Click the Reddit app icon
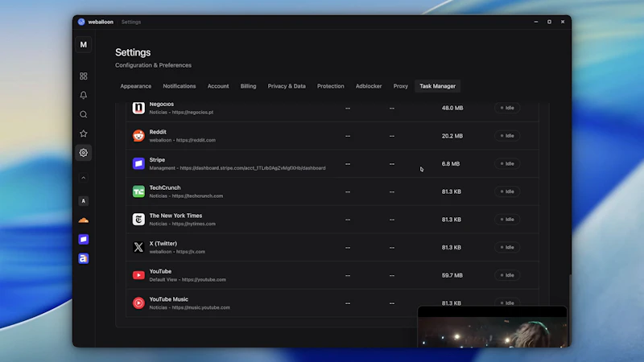644x362 pixels. 138,135
